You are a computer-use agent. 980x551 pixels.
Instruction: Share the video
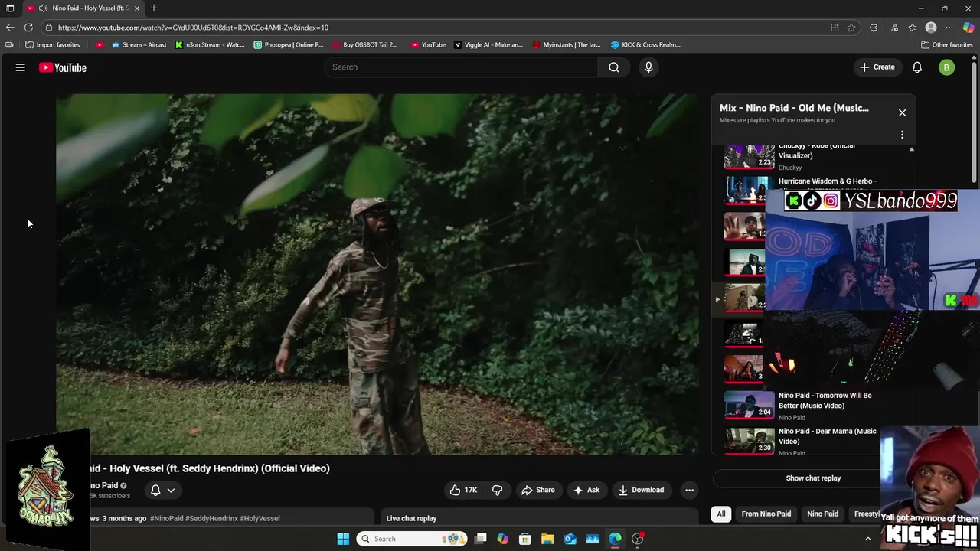(537, 490)
